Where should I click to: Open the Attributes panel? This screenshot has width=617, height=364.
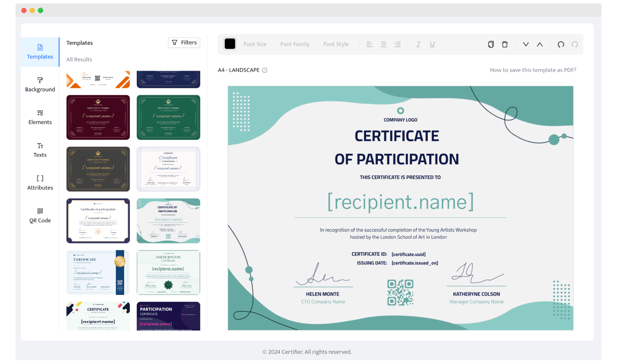[x=40, y=182]
